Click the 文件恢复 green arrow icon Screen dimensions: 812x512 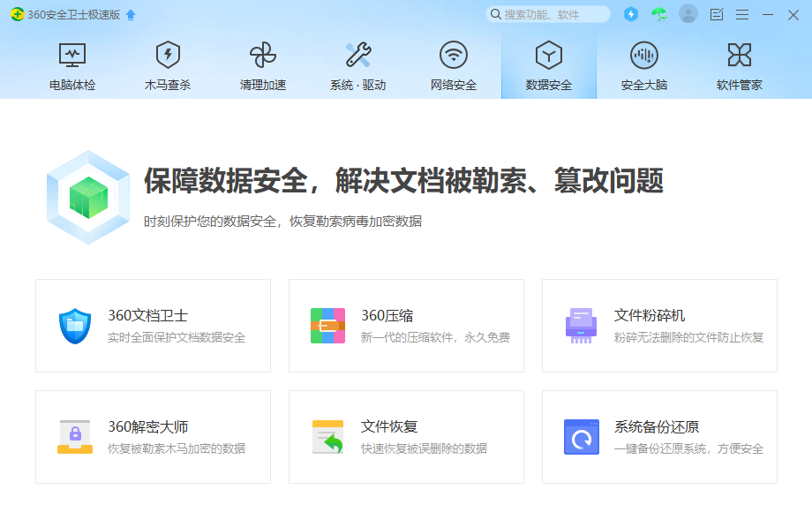(x=327, y=437)
